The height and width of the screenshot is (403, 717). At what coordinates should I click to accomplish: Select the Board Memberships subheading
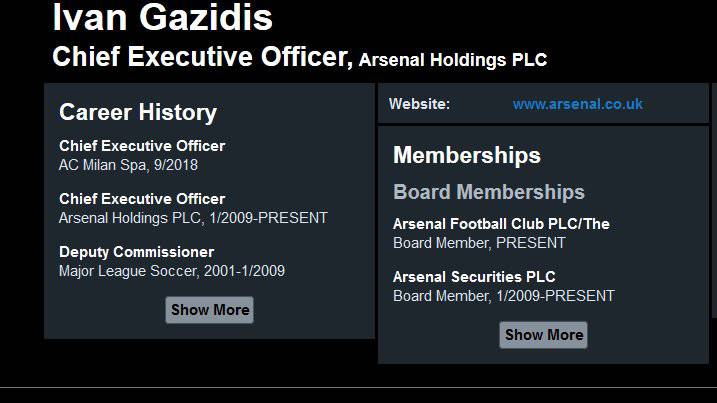[488, 192]
